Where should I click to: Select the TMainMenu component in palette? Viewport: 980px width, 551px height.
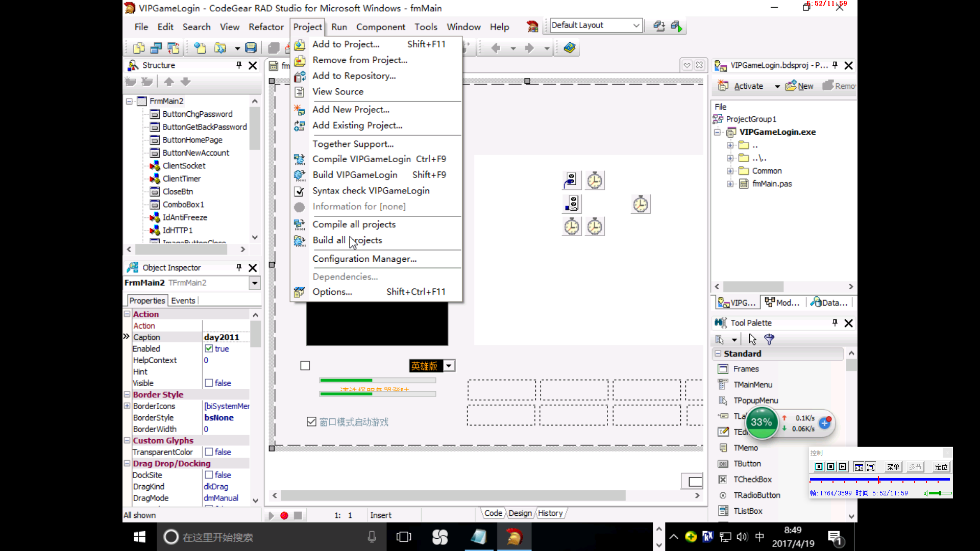tap(752, 385)
